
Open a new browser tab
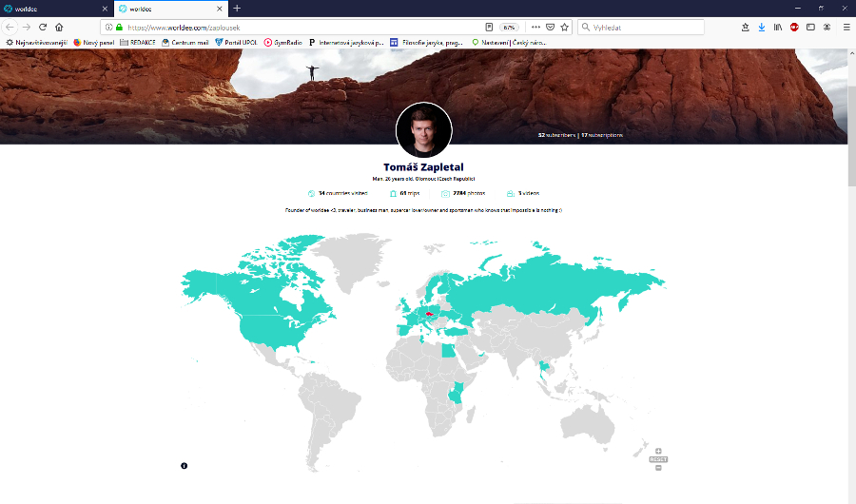[x=237, y=8]
